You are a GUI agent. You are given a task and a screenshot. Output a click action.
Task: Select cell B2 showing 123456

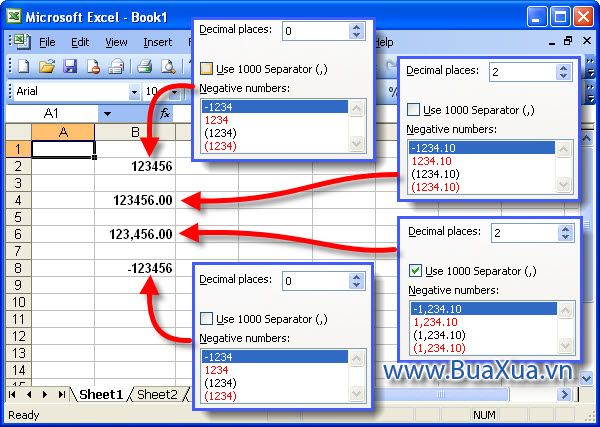click(x=135, y=166)
